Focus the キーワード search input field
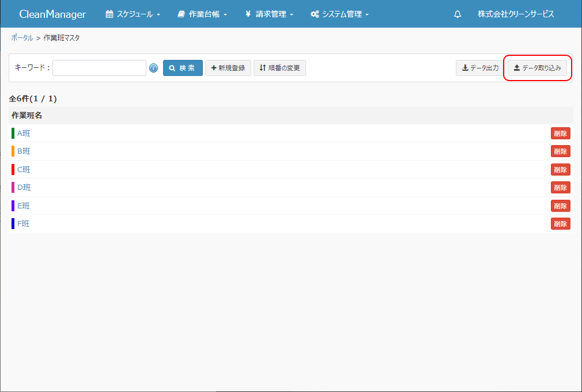The width and height of the screenshot is (582, 392). 99,68
